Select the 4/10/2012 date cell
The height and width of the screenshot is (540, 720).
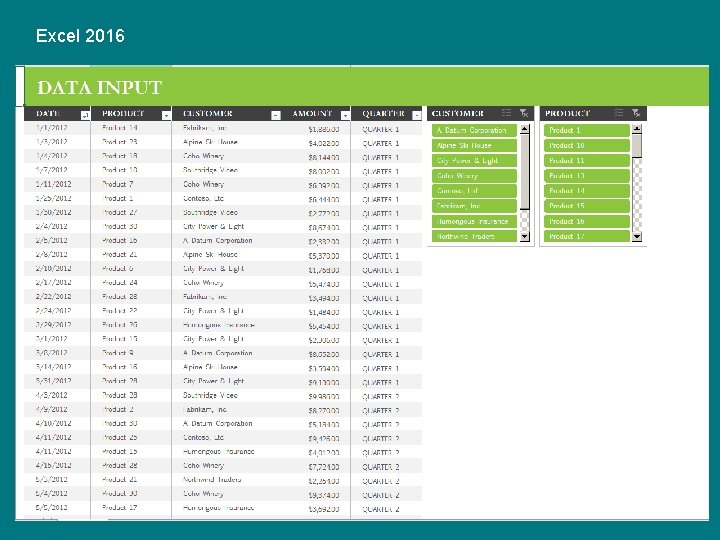[57, 423]
